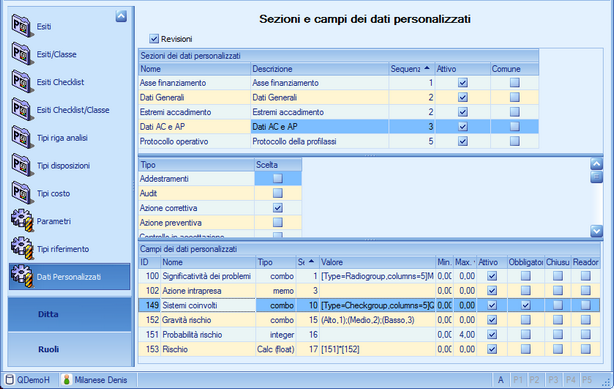Click the (Alto,1);(Medio,2);(Basso,3) value cell
The width and height of the screenshot is (614, 389).
(377, 320)
